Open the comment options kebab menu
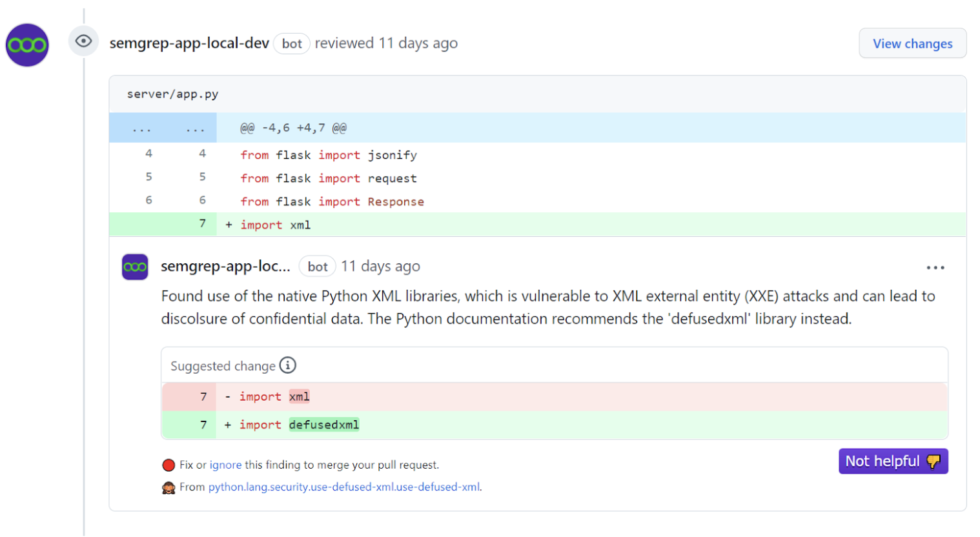Viewport: 980px width, 537px height. click(935, 267)
